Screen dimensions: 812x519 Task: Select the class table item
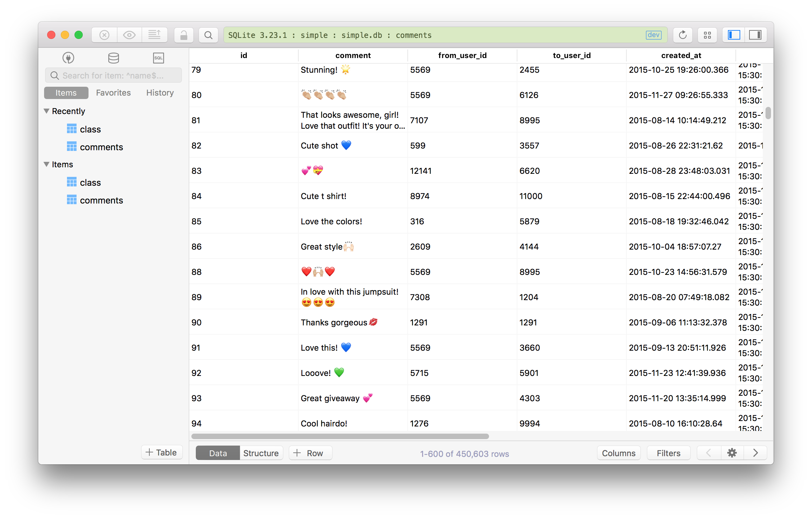90,183
